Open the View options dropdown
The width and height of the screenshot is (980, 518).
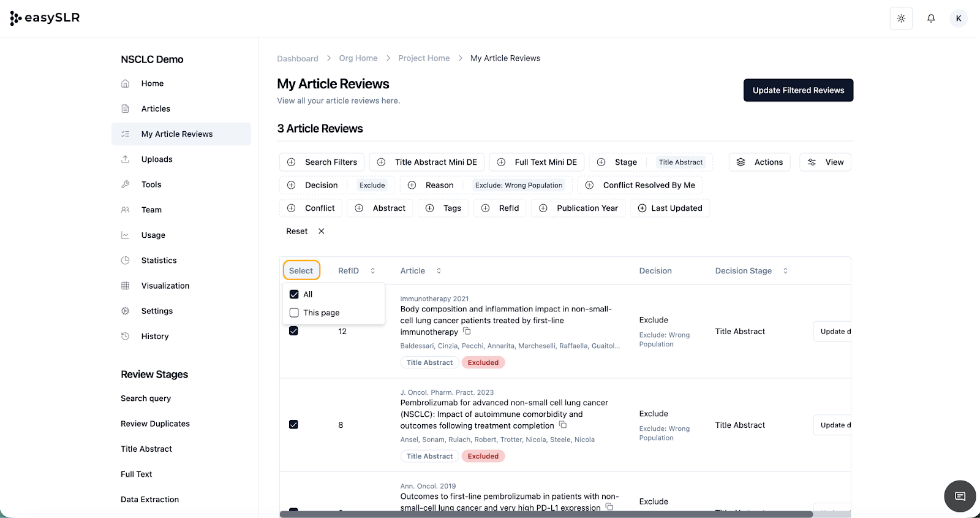click(x=825, y=162)
